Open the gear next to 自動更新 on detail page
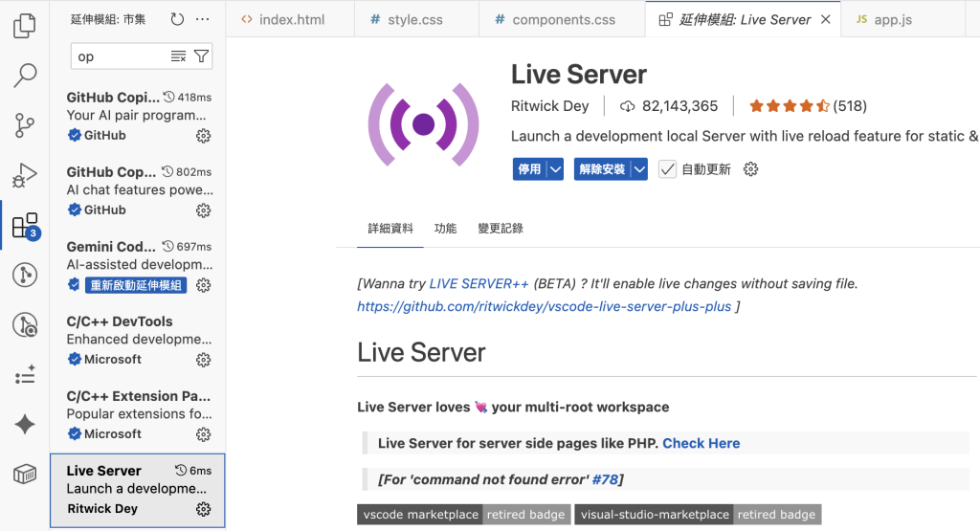The width and height of the screenshot is (980, 531). pos(750,169)
